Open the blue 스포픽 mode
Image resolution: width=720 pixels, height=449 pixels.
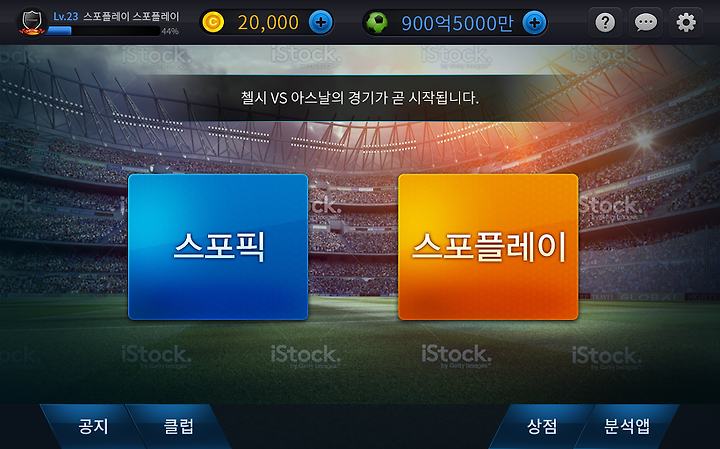[x=218, y=247]
